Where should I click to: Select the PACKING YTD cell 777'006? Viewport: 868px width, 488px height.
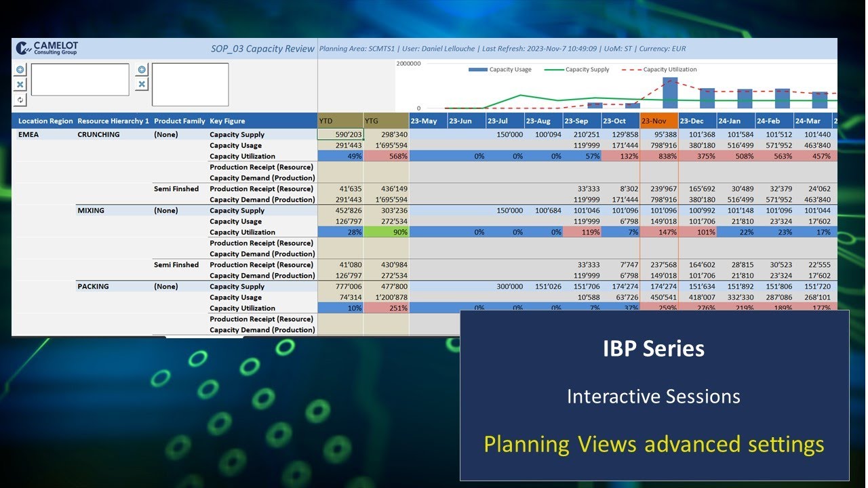[340, 287]
